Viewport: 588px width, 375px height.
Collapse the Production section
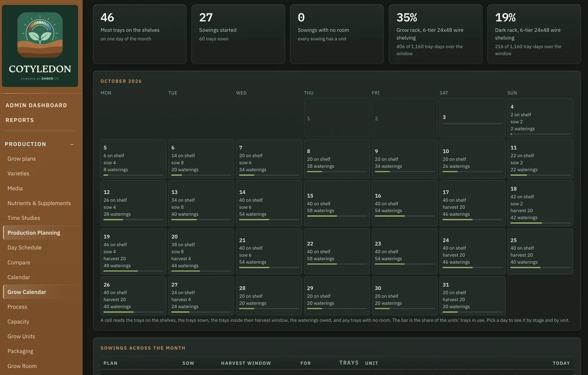[x=72, y=144]
